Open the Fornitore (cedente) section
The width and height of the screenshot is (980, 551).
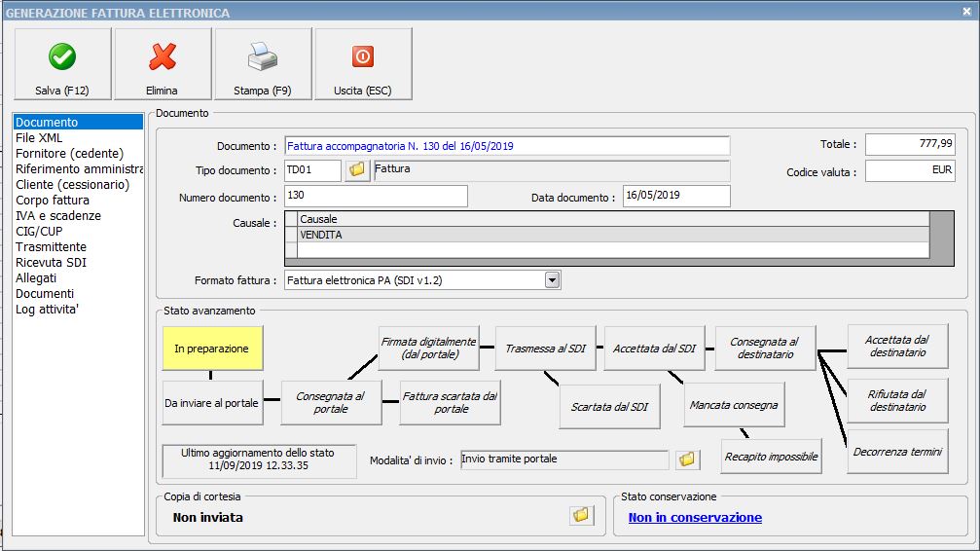(78, 153)
